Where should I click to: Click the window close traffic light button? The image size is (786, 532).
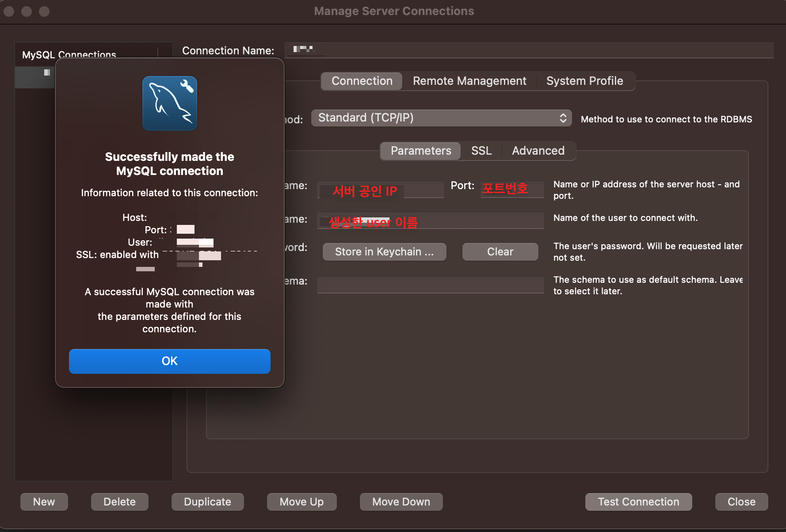[9, 11]
